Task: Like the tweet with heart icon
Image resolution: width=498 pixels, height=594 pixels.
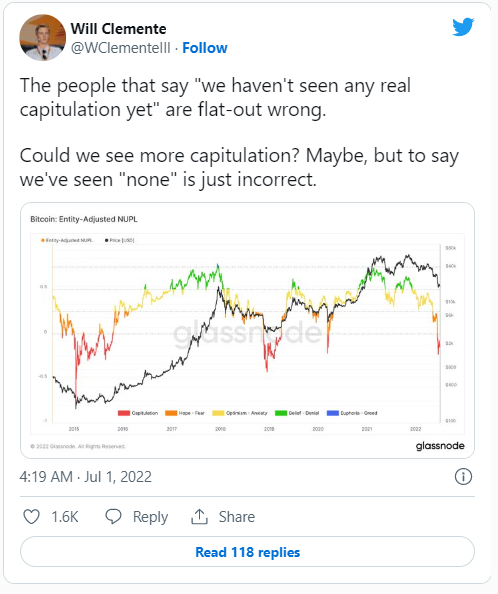Action: pyautogui.click(x=31, y=516)
